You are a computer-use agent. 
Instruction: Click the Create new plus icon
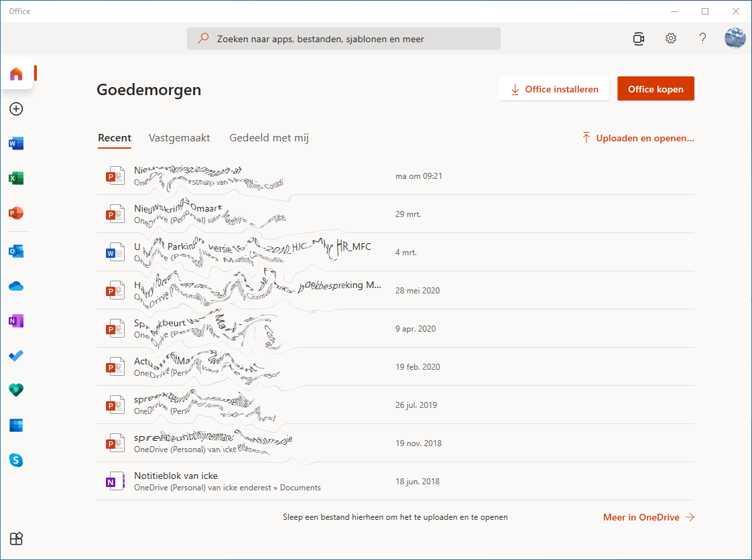click(x=16, y=109)
